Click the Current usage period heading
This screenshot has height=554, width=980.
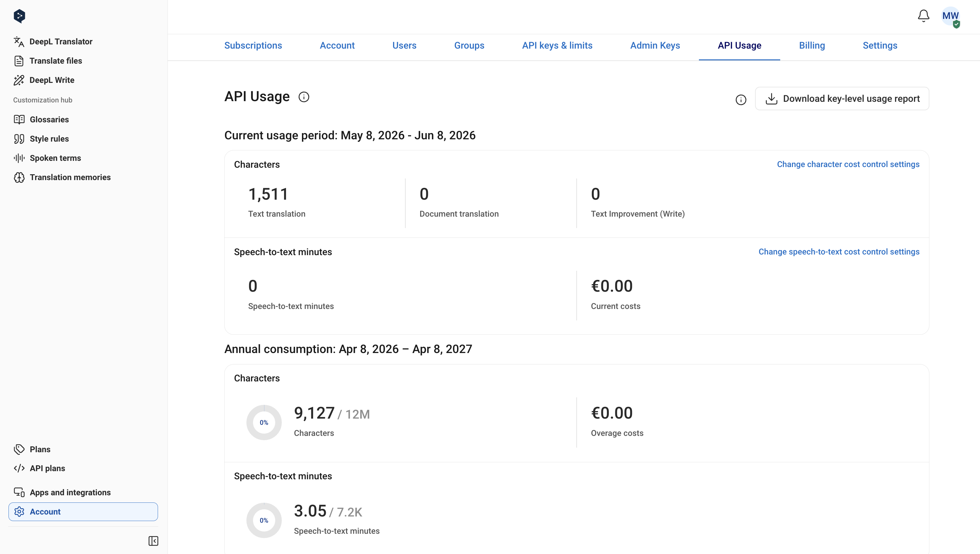pyautogui.click(x=350, y=135)
